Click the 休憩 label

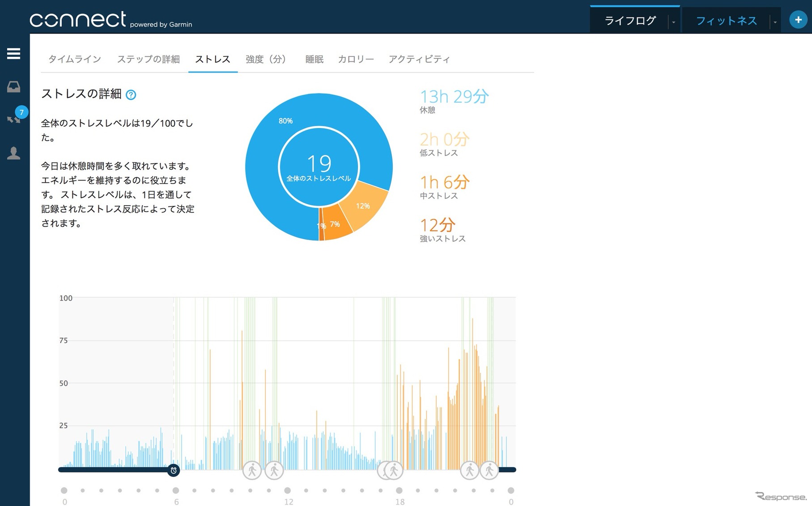point(427,110)
